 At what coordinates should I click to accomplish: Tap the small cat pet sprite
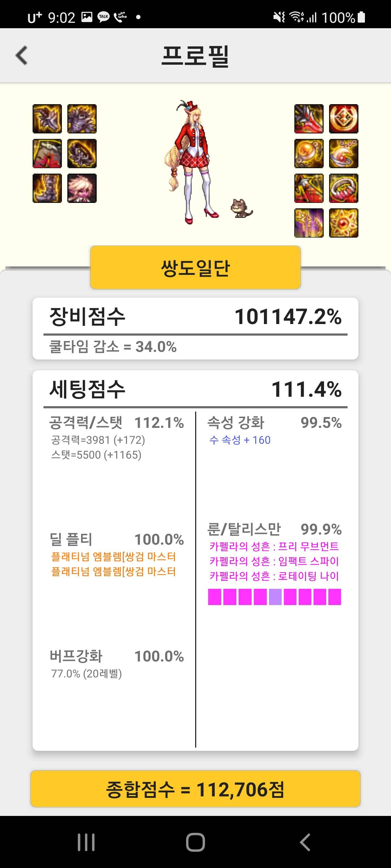tap(241, 208)
